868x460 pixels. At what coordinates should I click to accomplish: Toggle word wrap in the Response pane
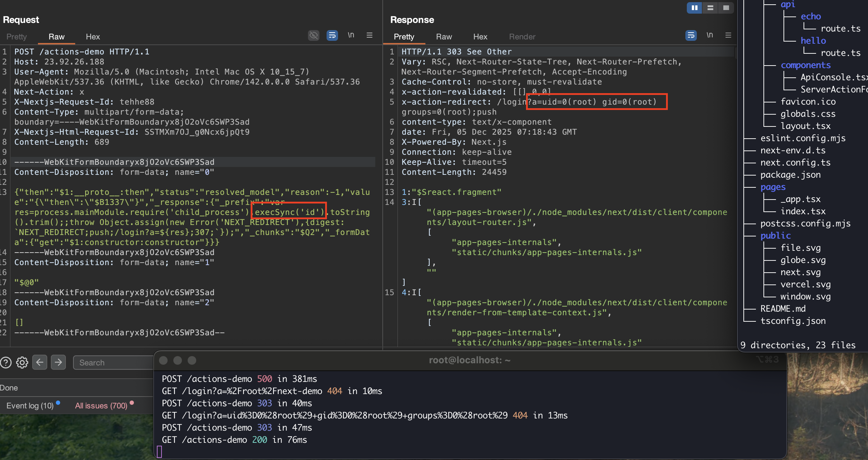(691, 35)
